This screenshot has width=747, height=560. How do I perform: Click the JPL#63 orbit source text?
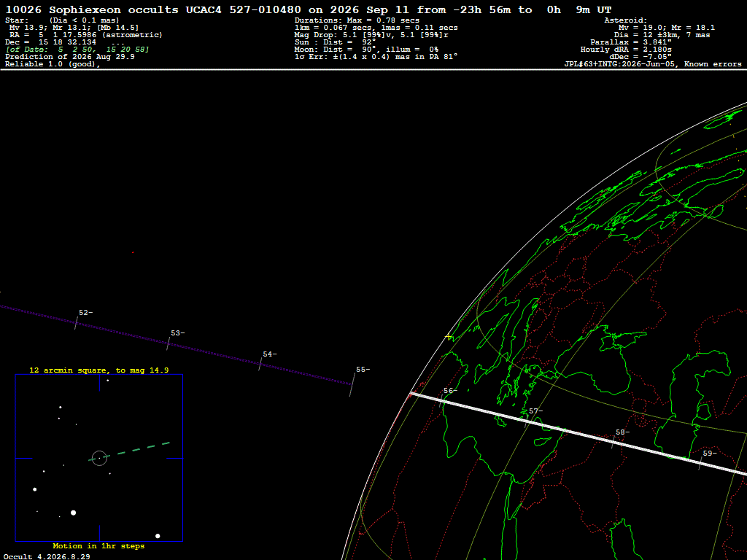[653, 64]
